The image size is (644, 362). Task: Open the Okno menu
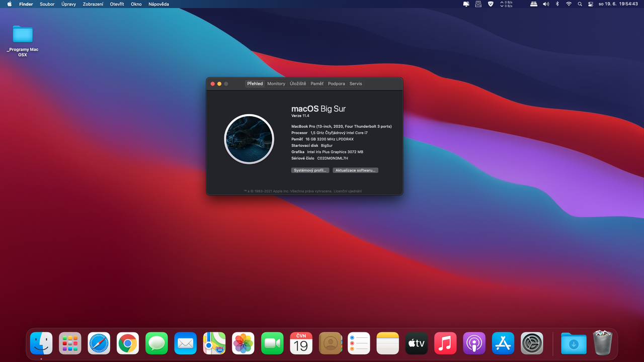(136, 4)
